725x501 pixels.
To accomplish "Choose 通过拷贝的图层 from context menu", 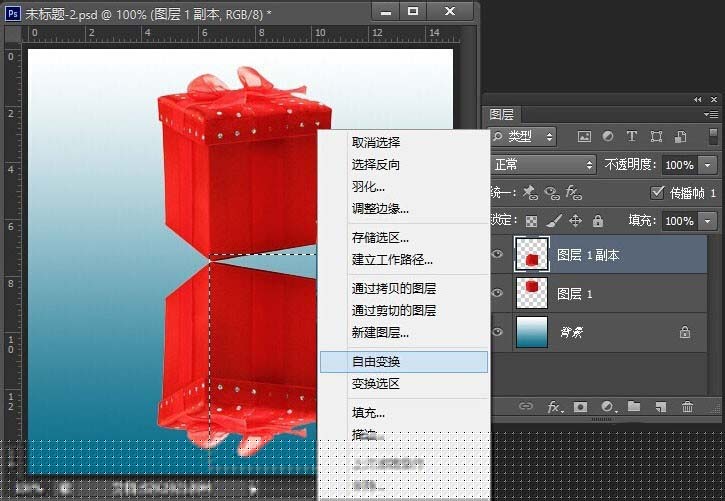I will (x=403, y=288).
